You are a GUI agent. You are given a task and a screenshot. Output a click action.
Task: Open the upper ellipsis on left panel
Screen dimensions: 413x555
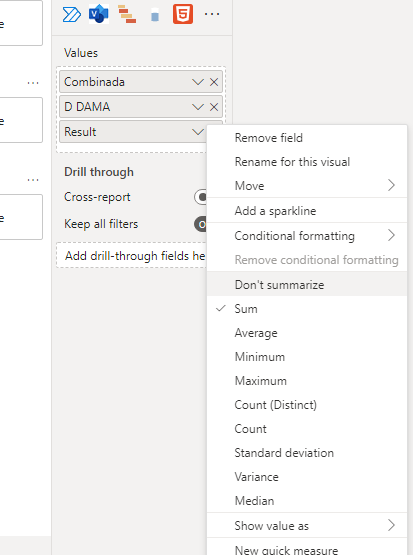point(33,83)
